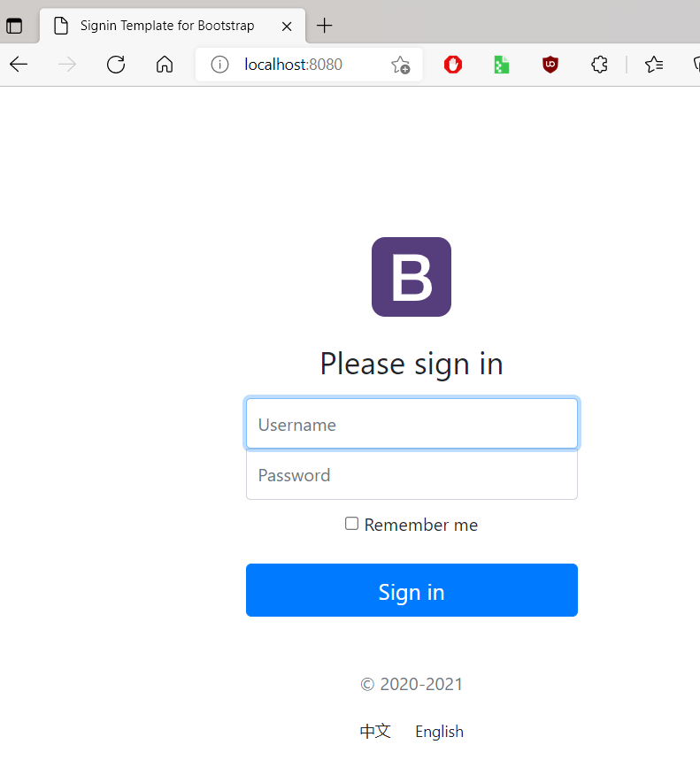Open the Extensions puzzle piece menu
This screenshot has height=783, width=700.
(x=599, y=65)
